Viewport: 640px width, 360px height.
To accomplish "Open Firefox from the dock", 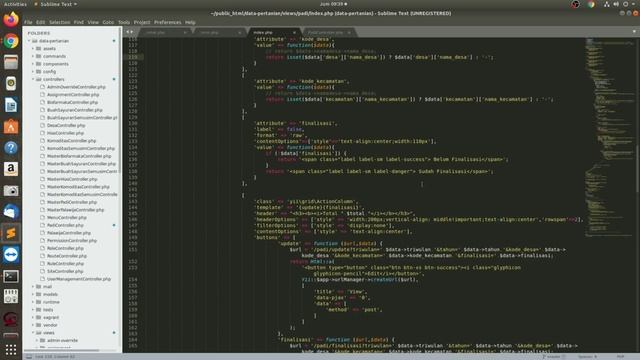I will tap(11, 20).
